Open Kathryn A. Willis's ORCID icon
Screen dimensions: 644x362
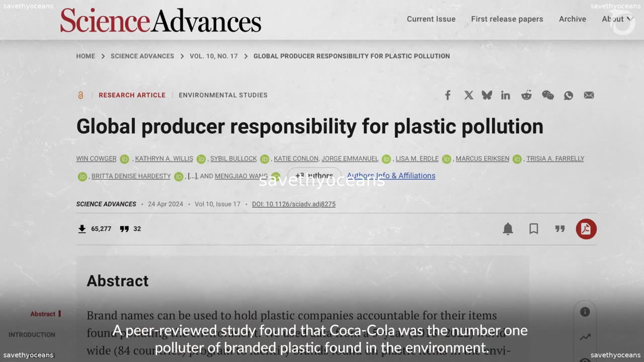coord(201,159)
